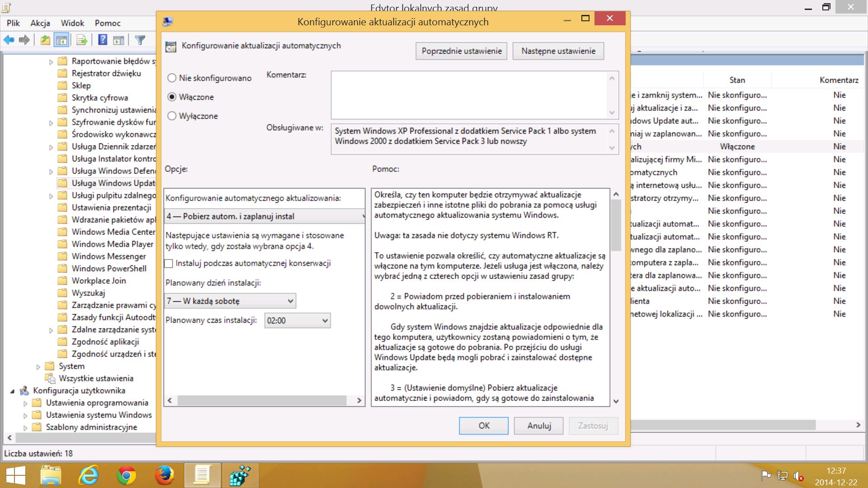Click the filter funnel toolbar icon
Screen dimensions: 868x488
point(140,40)
